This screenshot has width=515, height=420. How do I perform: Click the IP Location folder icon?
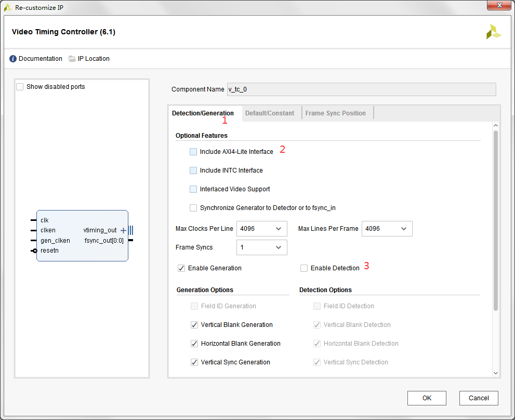tap(72, 59)
